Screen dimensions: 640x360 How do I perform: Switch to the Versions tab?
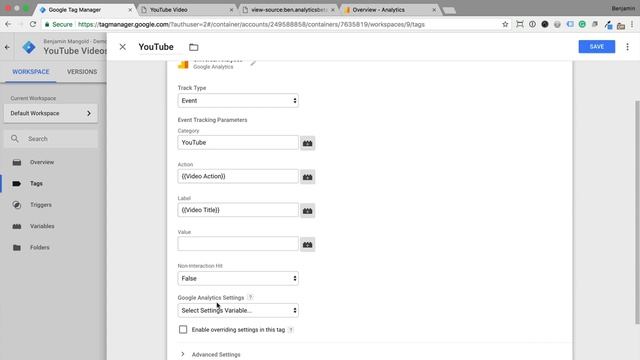click(82, 72)
